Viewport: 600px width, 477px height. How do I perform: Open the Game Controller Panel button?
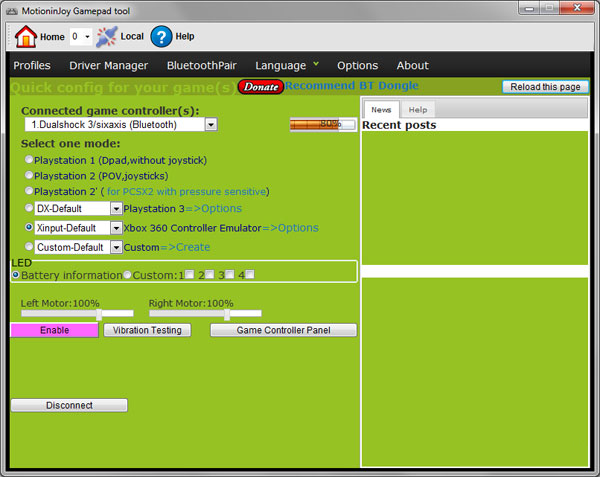click(x=284, y=330)
